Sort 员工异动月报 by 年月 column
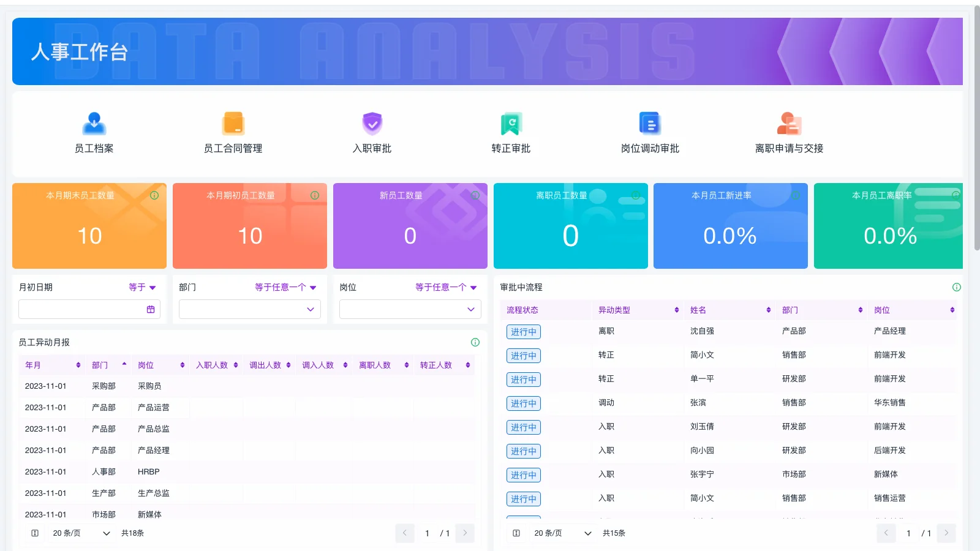Screen dimensions: 980x551 coord(78,365)
